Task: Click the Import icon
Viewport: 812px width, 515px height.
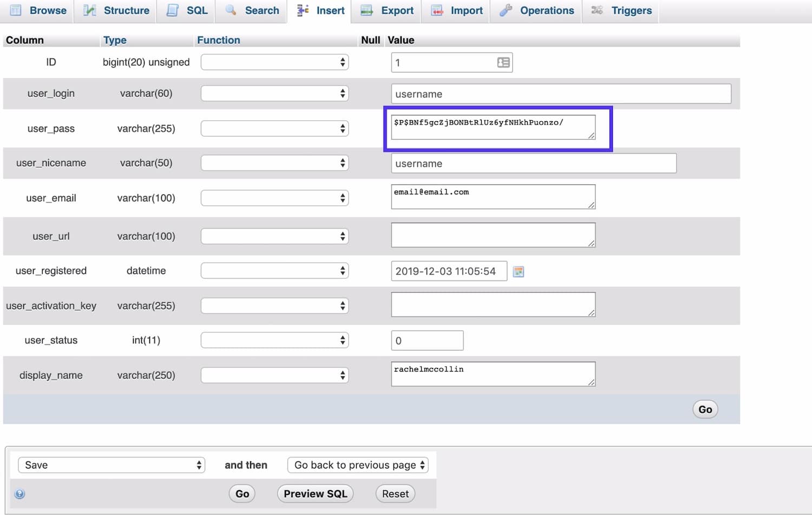Action: click(436, 10)
